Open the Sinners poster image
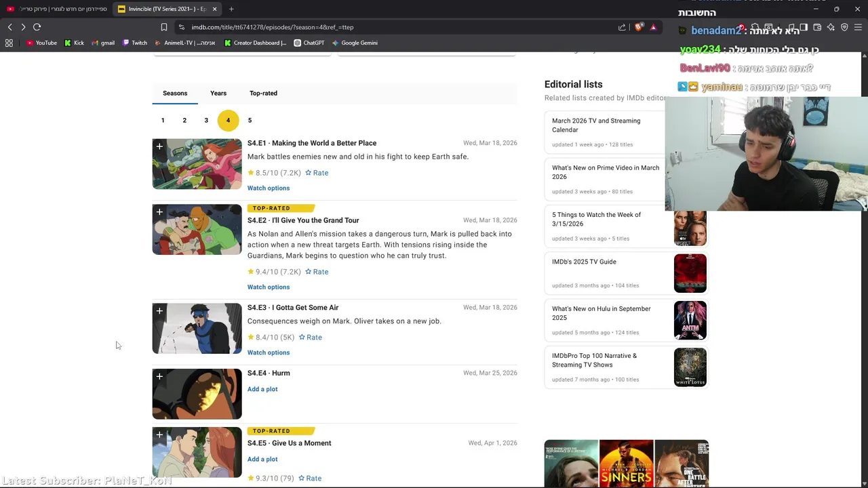The height and width of the screenshot is (488, 868). pos(627,464)
